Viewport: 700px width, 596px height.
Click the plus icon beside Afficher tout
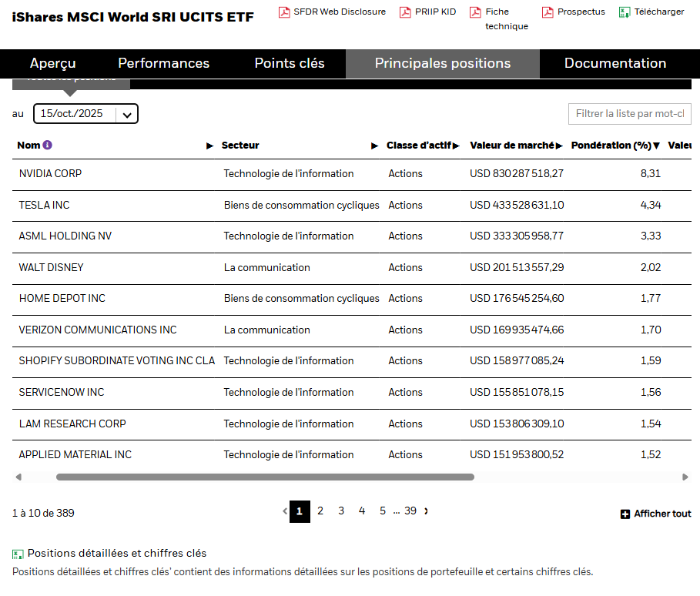(625, 514)
